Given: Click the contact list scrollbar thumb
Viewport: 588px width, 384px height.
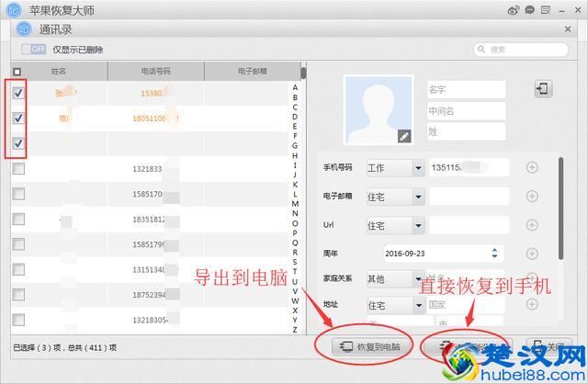Looking at the screenshot, I should pyautogui.click(x=303, y=73).
